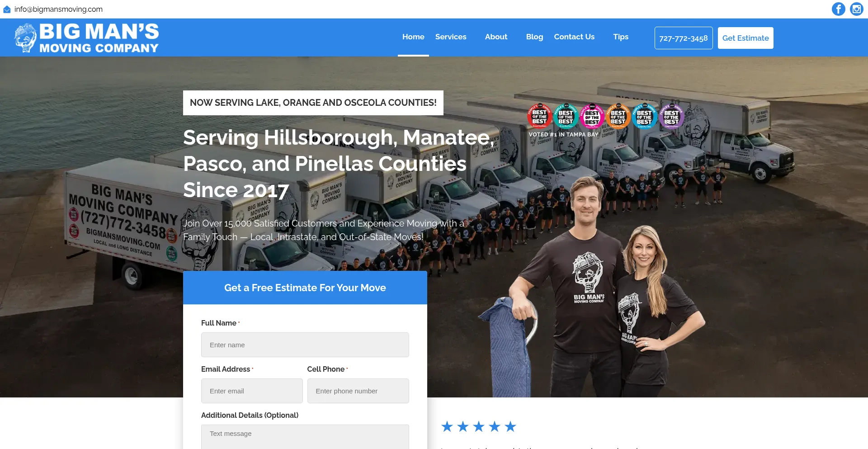Click the pink 2022 Best of the Best badge
868x449 pixels.
(592, 116)
